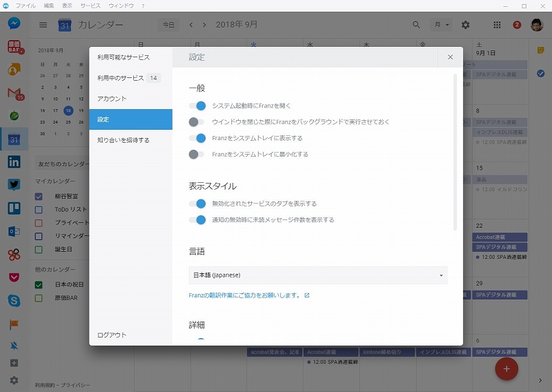Screen dimensions: 552x392
Task: Select 利用可能なサービス in settings sidebar
Action: (130, 57)
